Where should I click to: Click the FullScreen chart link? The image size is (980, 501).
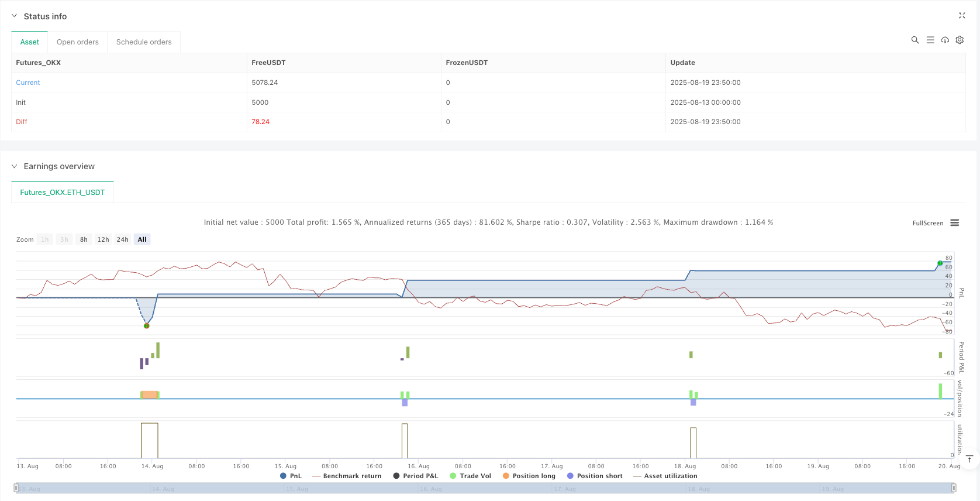tap(927, 223)
